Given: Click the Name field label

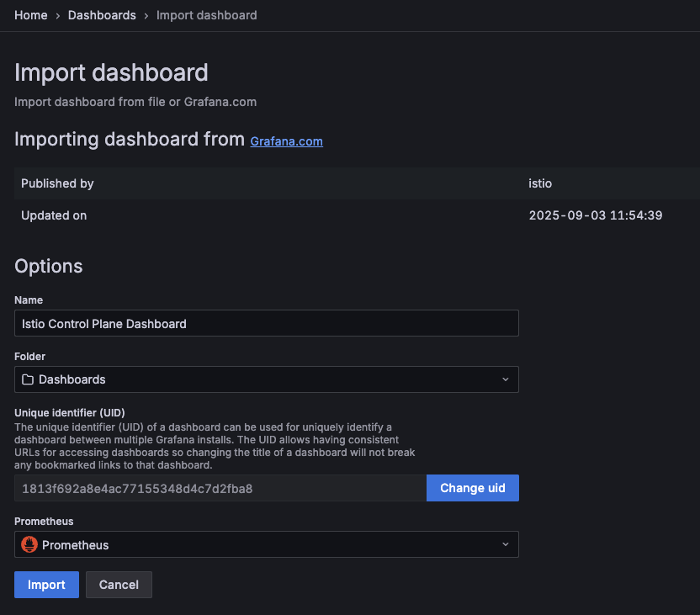Looking at the screenshot, I should pyautogui.click(x=29, y=300).
